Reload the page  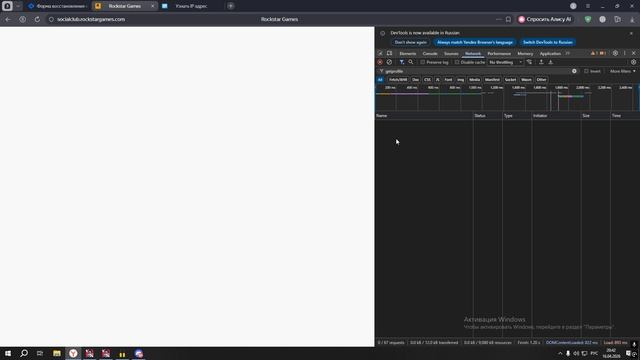tap(37, 19)
